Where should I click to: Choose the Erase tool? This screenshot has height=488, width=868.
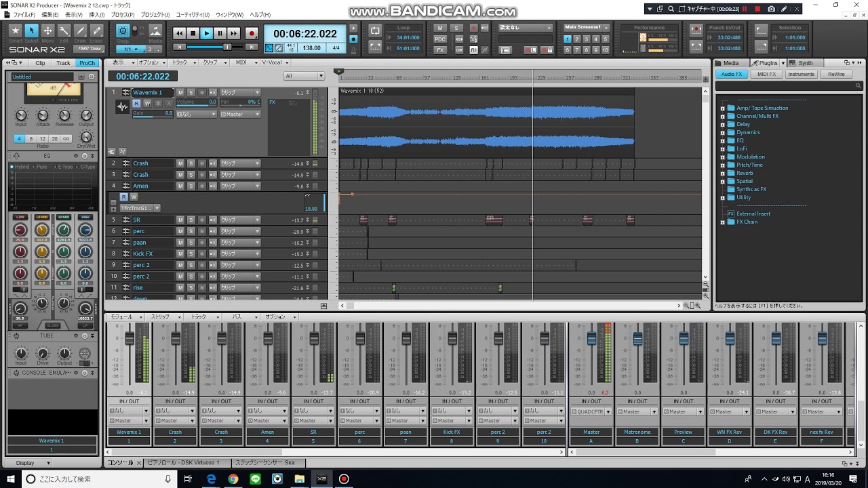coord(96,31)
